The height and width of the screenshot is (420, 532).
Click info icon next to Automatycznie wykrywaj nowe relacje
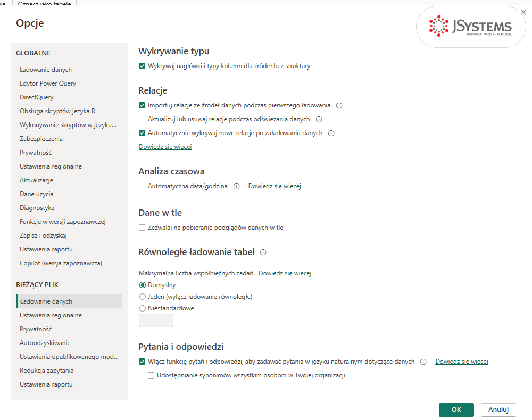point(331,133)
